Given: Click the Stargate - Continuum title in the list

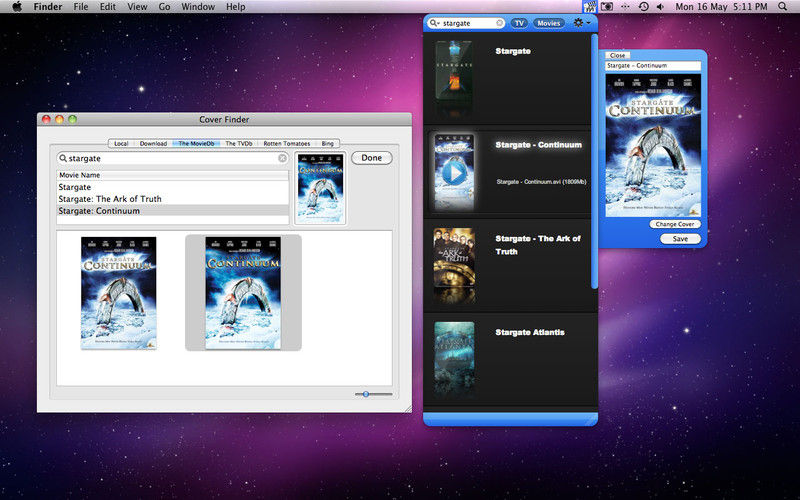Looking at the screenshot, I should coord(538,145).
